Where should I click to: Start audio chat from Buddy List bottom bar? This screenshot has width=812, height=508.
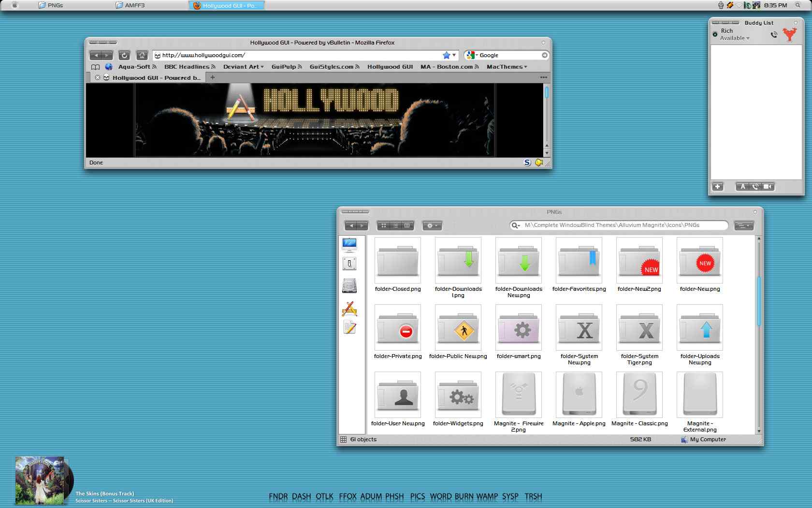[755, 187]
